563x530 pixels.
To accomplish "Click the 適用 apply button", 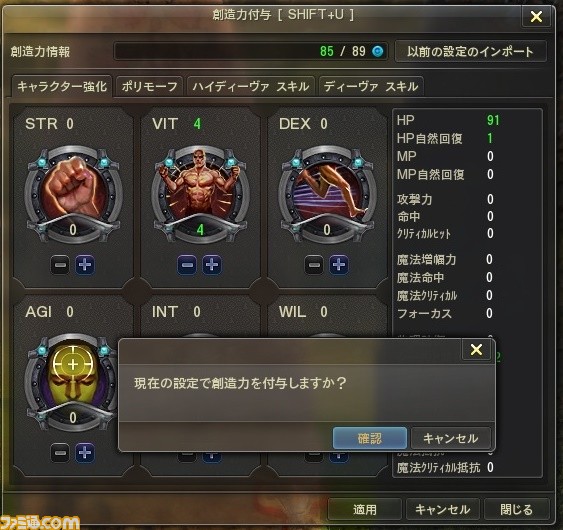I will click(365, 509).
